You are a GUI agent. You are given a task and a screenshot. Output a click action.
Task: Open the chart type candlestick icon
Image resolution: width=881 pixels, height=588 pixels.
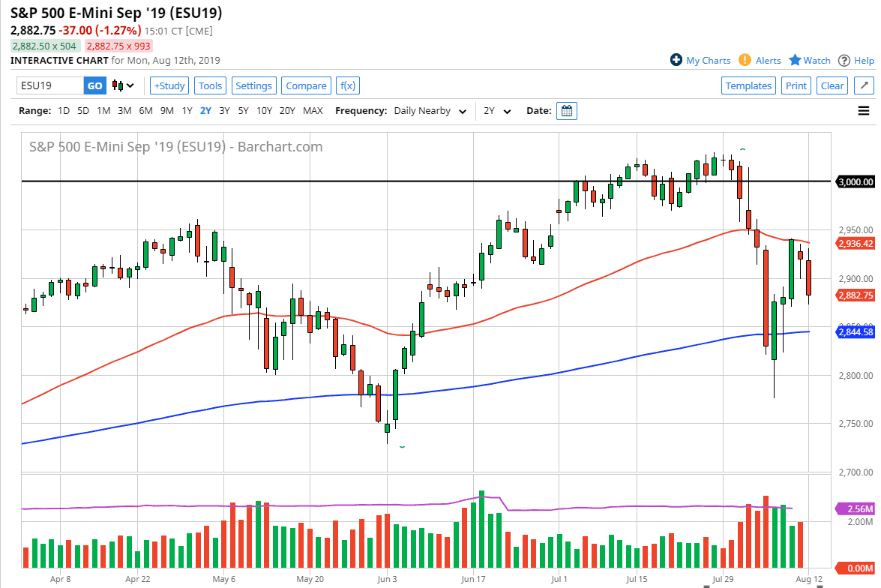[118, 85]
